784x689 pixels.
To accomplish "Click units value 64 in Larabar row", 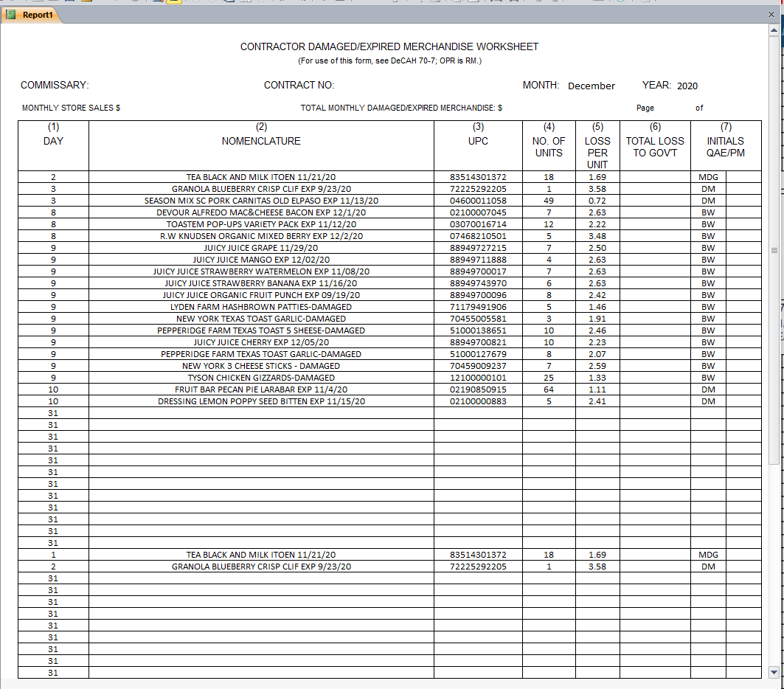I will point(549,389).
